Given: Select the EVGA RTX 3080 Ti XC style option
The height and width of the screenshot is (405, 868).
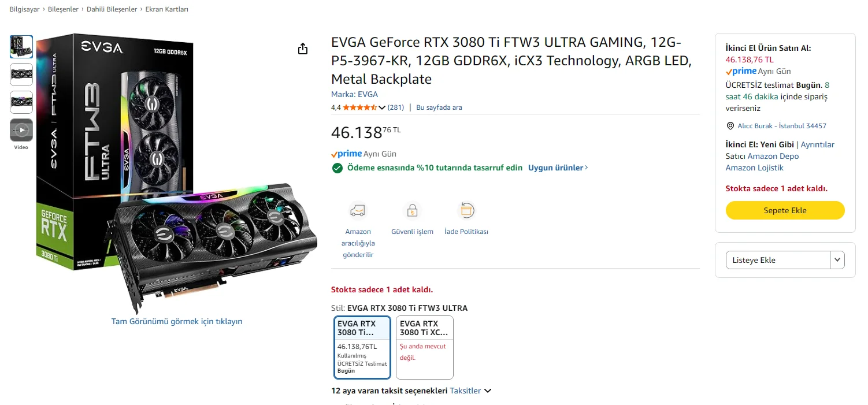Looking at the screenshot, I should click(424, 347).
